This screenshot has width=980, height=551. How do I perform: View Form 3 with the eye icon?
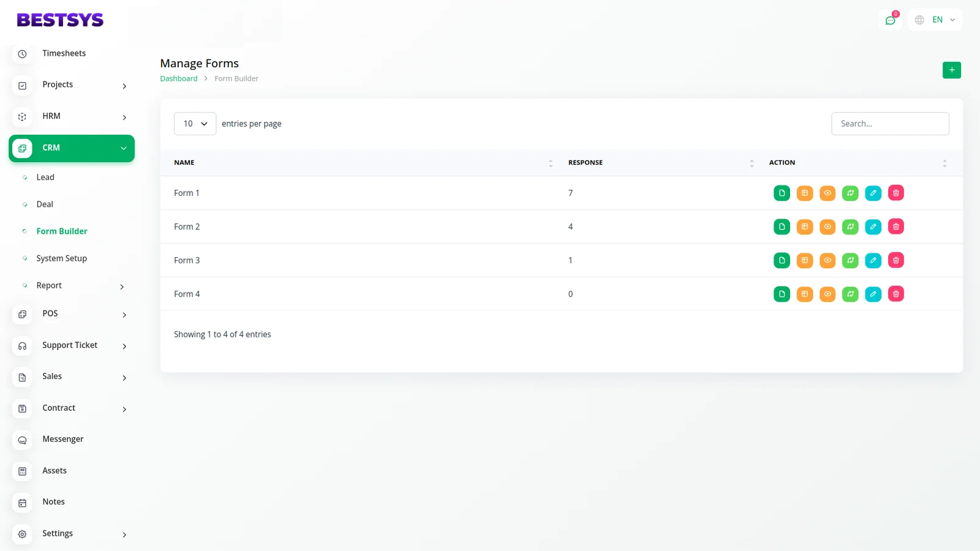(x=827, y=260)
